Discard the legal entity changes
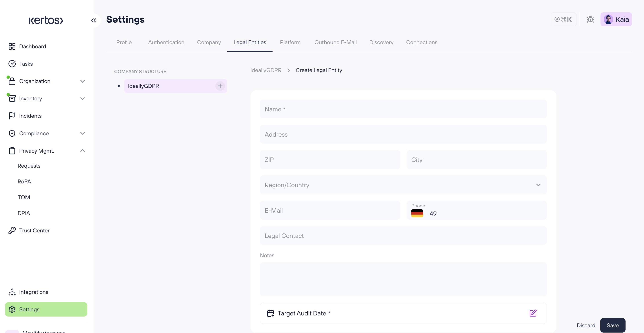The image size is (644, 333). 586,325
